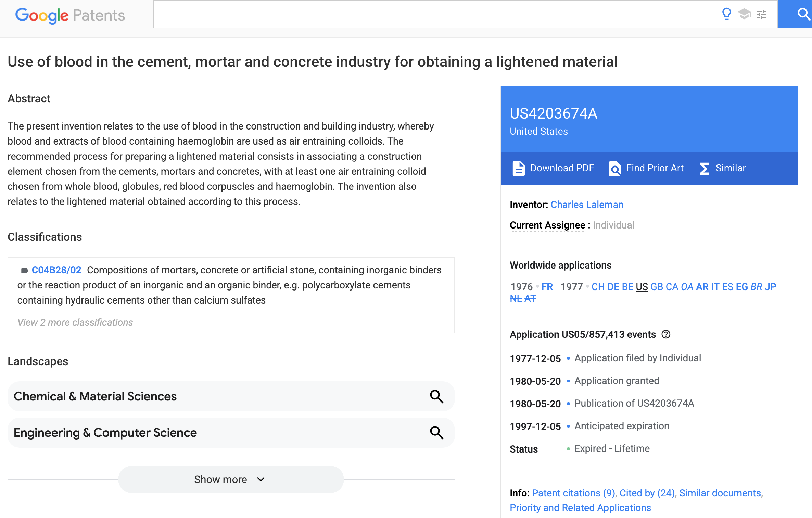Select the Engineering & Computer Science landscape
812x518 pixels.
point(231,433)
